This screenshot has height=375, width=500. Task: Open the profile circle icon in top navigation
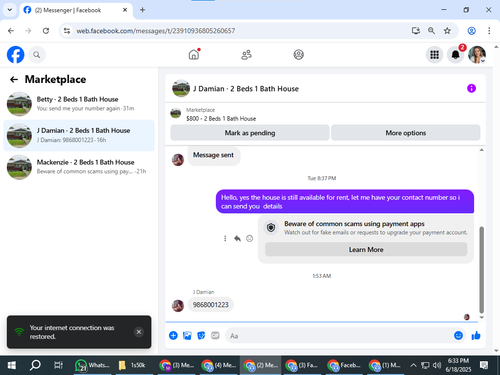(298, 55)
